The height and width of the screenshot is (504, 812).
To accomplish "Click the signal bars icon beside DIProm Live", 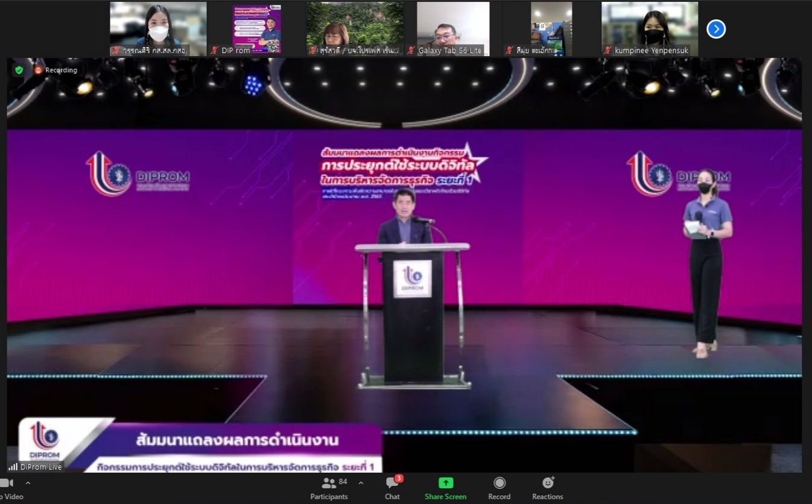I will pos(13,467).
